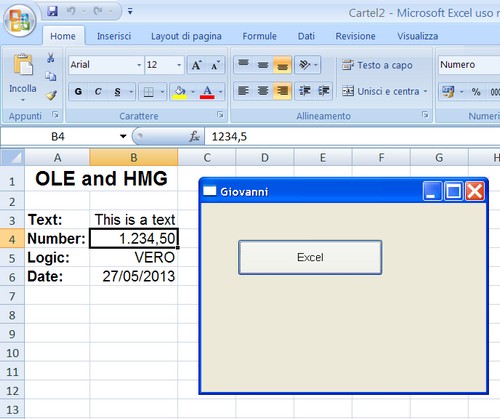Select the cell containing VERO
The height and width of the screenshot is (419, 500).
[x=134, y=257]
